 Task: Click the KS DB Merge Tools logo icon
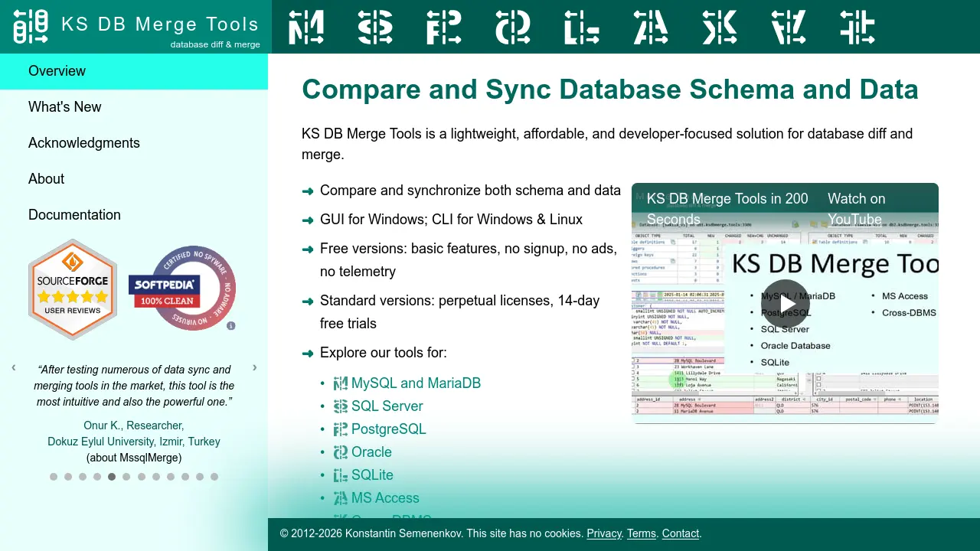31,27
